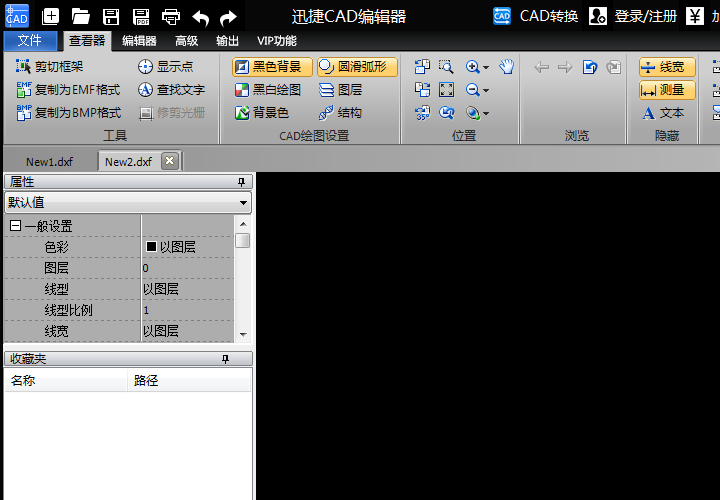Viewport: 720px width, 500px height.
Task: Click first icon in 位置 group
Action: 422,67
